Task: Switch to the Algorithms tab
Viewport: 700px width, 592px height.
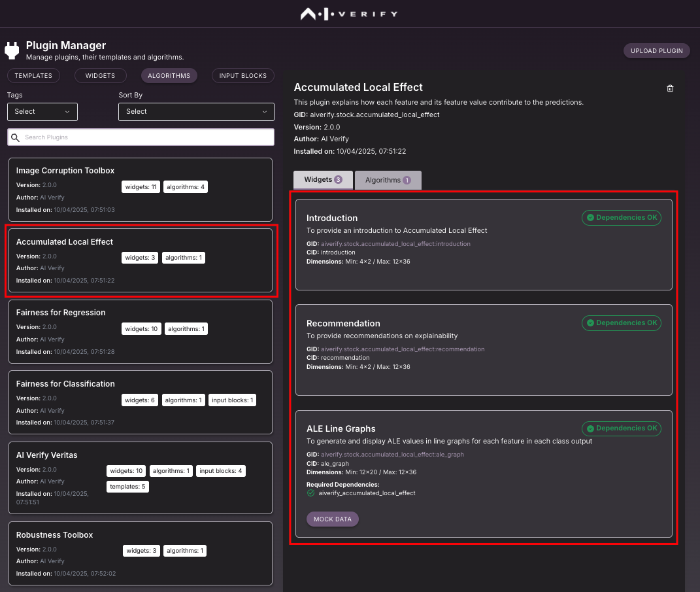Action: click(x=388, y=180)
